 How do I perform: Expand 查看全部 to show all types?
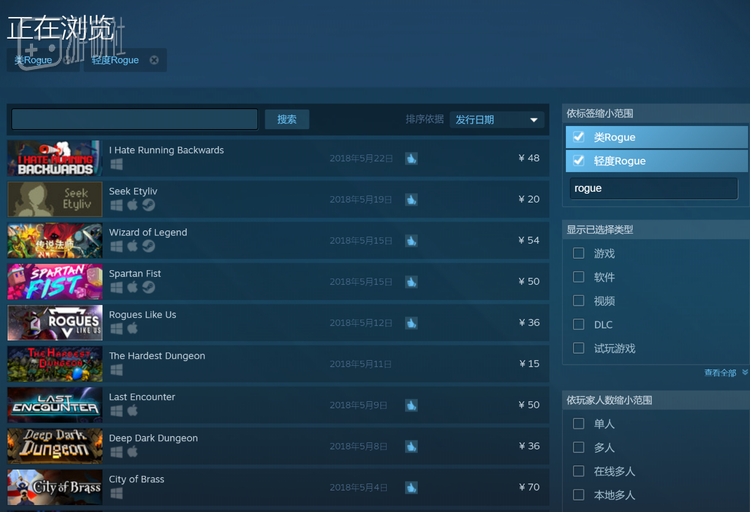724,372
